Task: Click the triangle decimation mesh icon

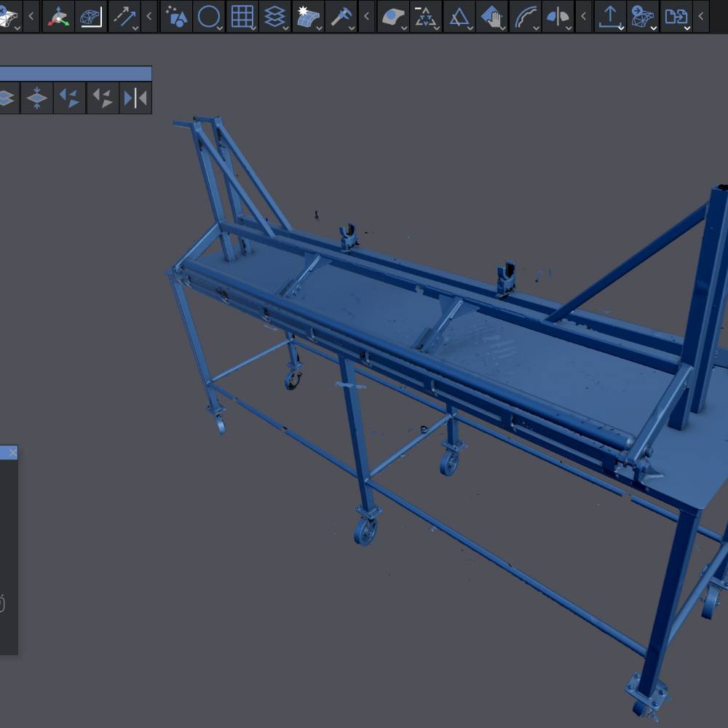Action: click(426, 17)
